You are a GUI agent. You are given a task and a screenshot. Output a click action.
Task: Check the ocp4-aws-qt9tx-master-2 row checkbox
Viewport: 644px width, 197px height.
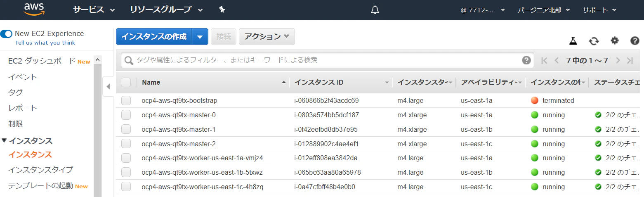point(126,144)
